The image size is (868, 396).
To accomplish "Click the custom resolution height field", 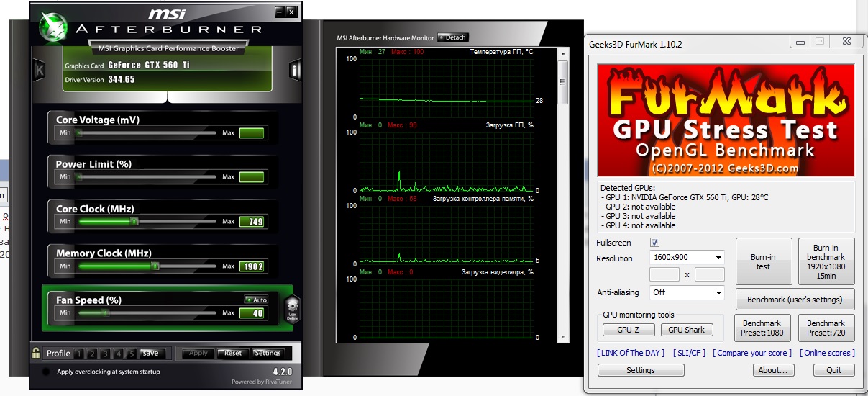I will (710, 274).
